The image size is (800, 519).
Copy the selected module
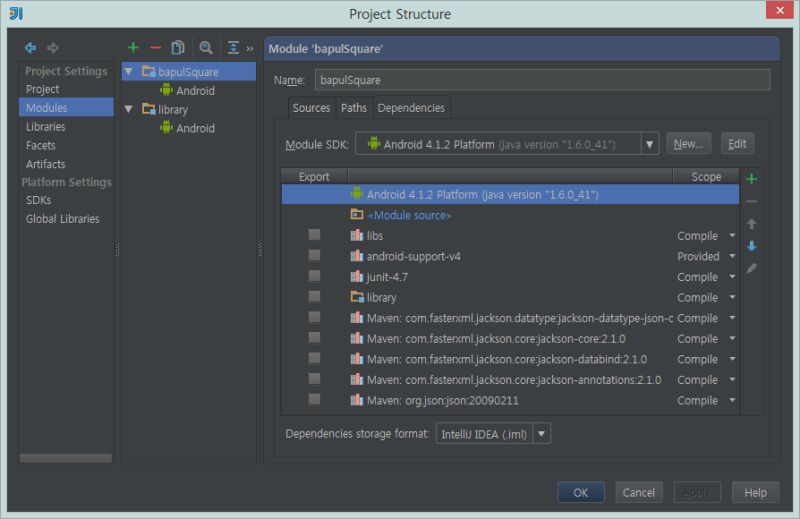tap(178, 47)
